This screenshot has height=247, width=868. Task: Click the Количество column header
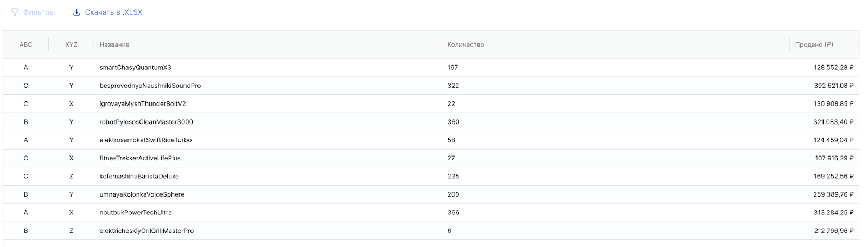[x=465, y=44]
